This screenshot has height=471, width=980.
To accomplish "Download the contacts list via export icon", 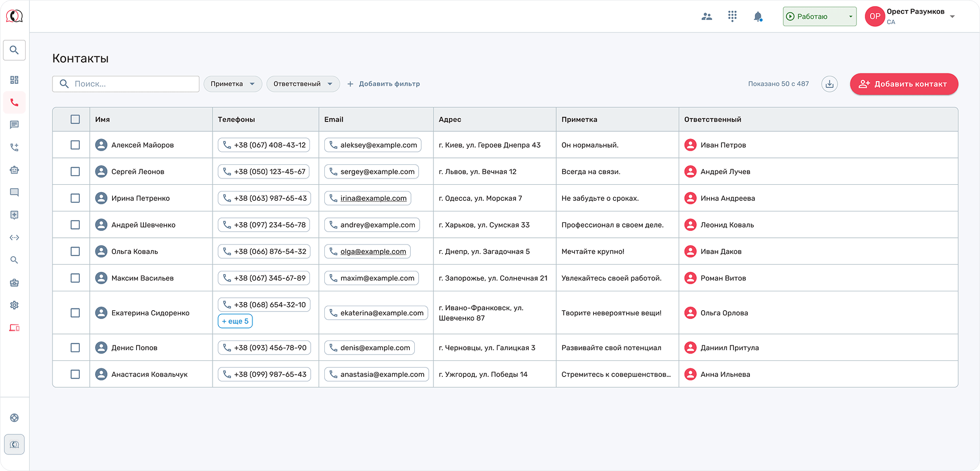I will click(830, 84).
